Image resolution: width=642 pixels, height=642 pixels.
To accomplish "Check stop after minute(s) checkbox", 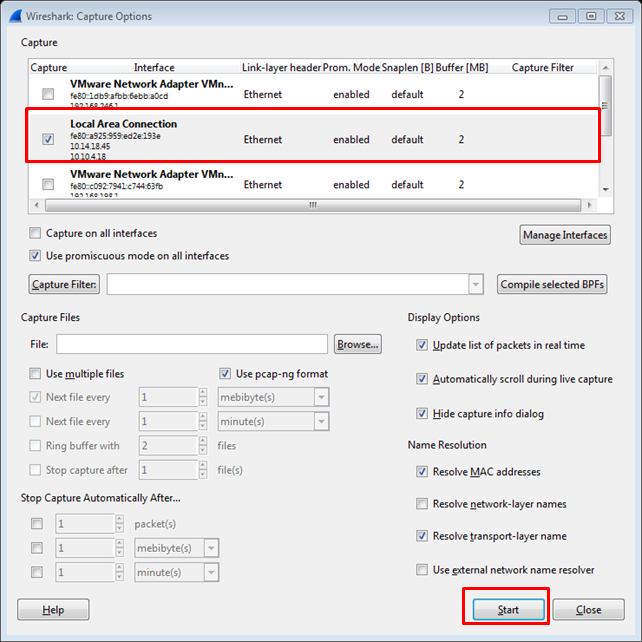I will pyautogui.click(x=37, y=572).
